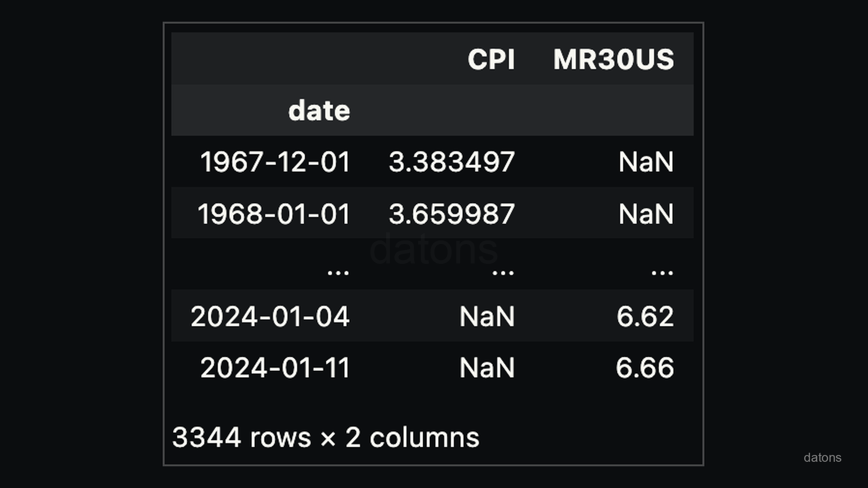Click the "3344 rows × 2 columns" summary text
Image resolution: width=868 pixels, height=488 pixels.
coord(325,437)
